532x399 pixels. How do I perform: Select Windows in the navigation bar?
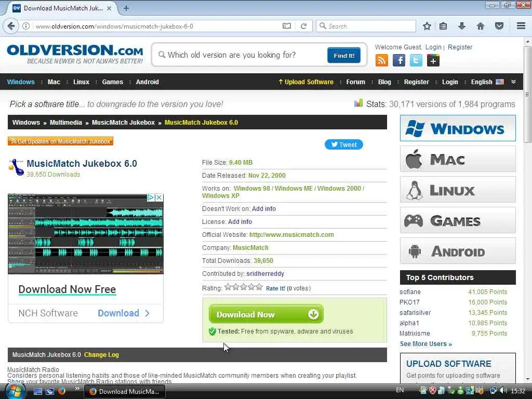(x=21, y=82)
